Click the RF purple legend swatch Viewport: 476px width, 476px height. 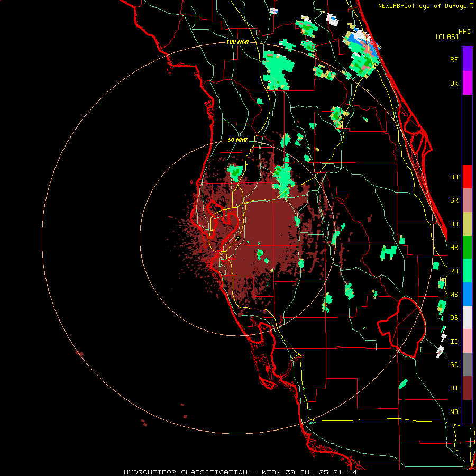467,59
